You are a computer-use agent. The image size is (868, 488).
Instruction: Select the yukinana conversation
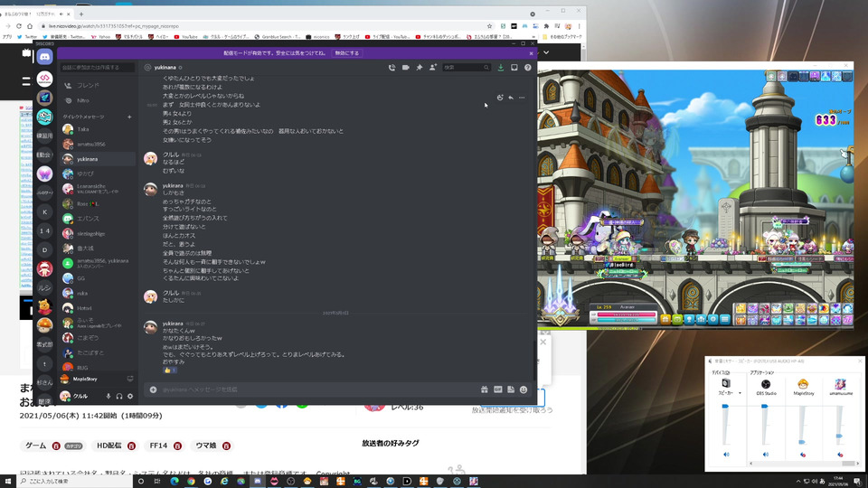click(x=98, y=159)
